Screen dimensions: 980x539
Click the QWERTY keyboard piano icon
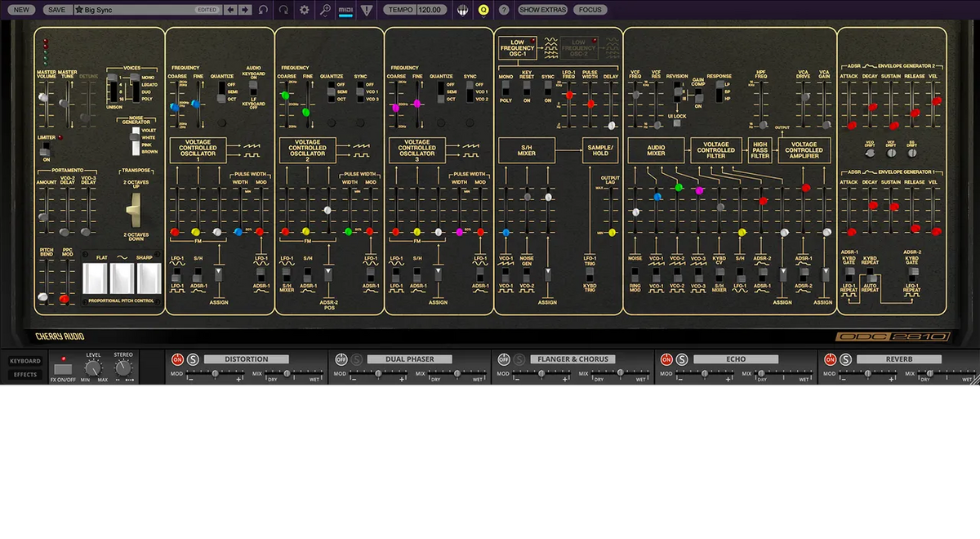click(462, 10)
